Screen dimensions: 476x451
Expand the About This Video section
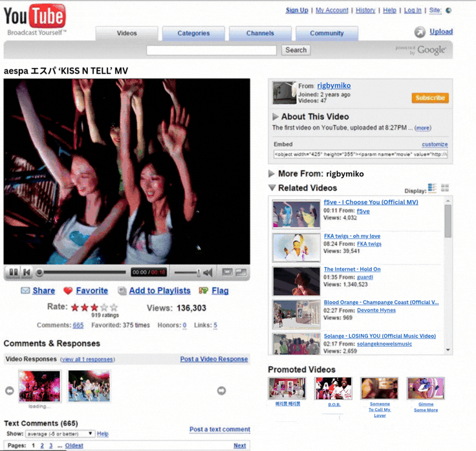pos(276,116)
